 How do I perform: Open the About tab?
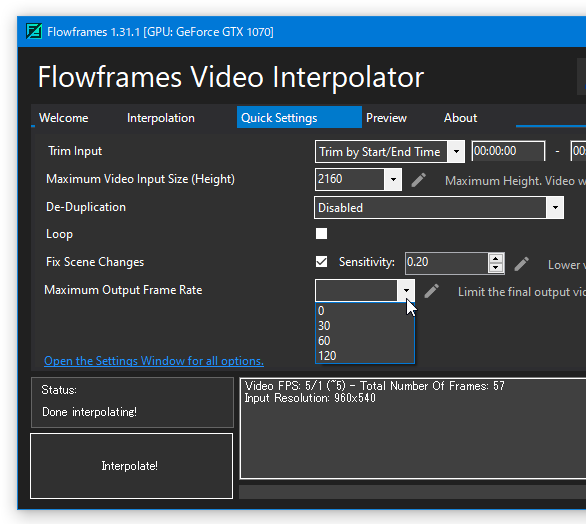(460, 118)
